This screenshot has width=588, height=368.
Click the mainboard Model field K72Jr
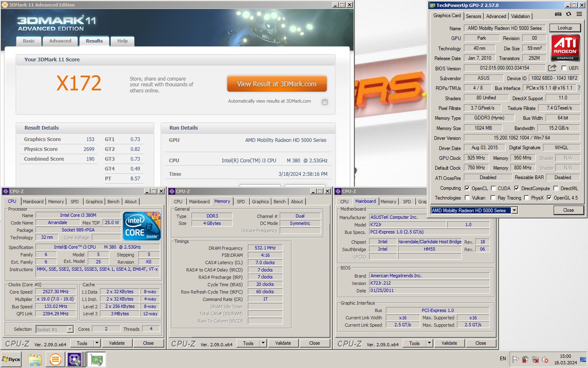pos(407,224)
